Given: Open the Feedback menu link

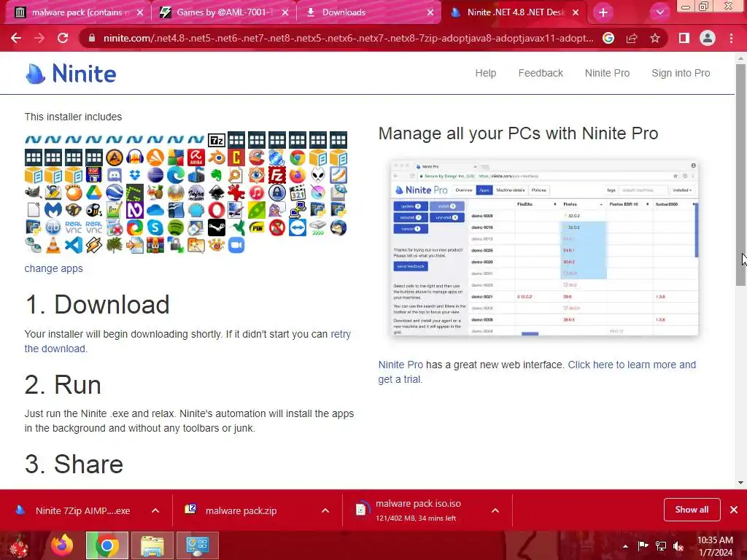Looking at the screenshot, I should [x=541, y=73].
